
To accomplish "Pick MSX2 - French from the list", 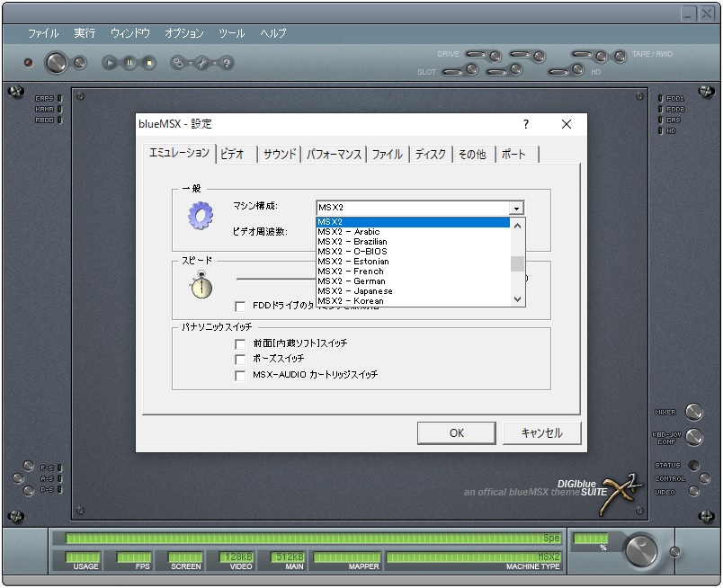I will coord(413,272).
